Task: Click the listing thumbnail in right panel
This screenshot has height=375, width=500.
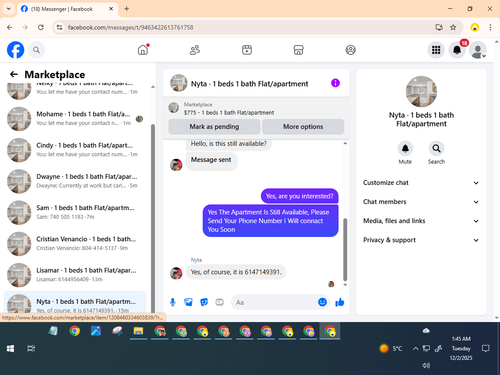Action: pos(421,92)
